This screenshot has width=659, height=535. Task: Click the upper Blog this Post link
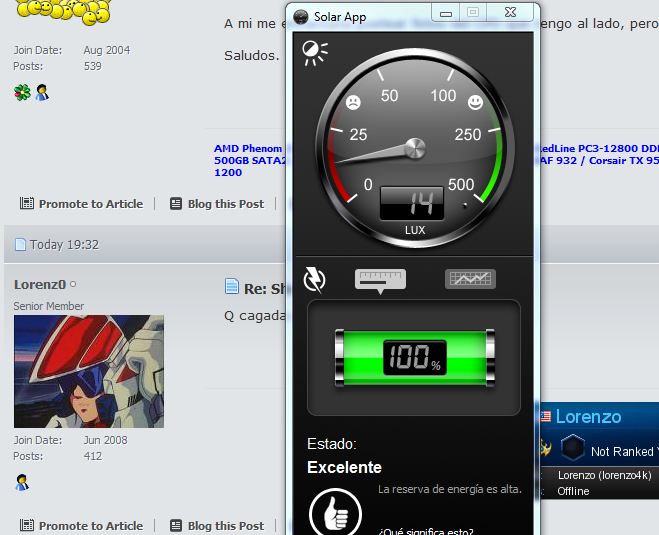click(x=217, y=204)
